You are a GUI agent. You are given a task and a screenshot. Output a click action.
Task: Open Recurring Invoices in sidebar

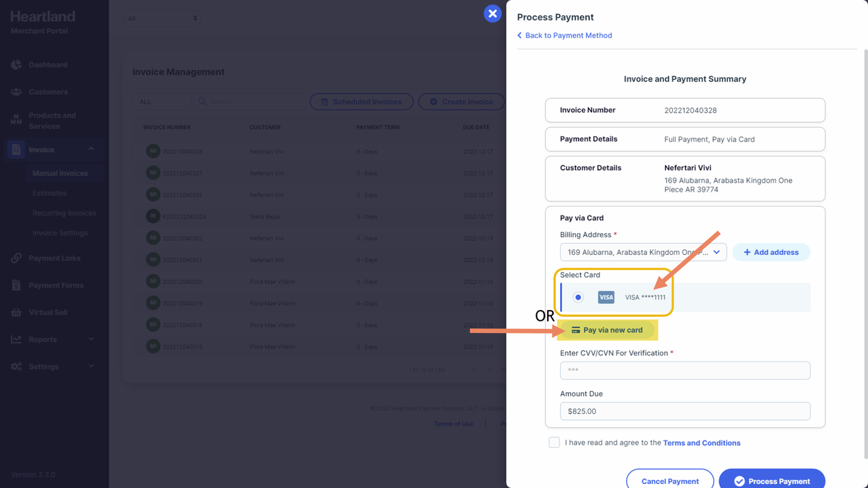coord(64,213)
